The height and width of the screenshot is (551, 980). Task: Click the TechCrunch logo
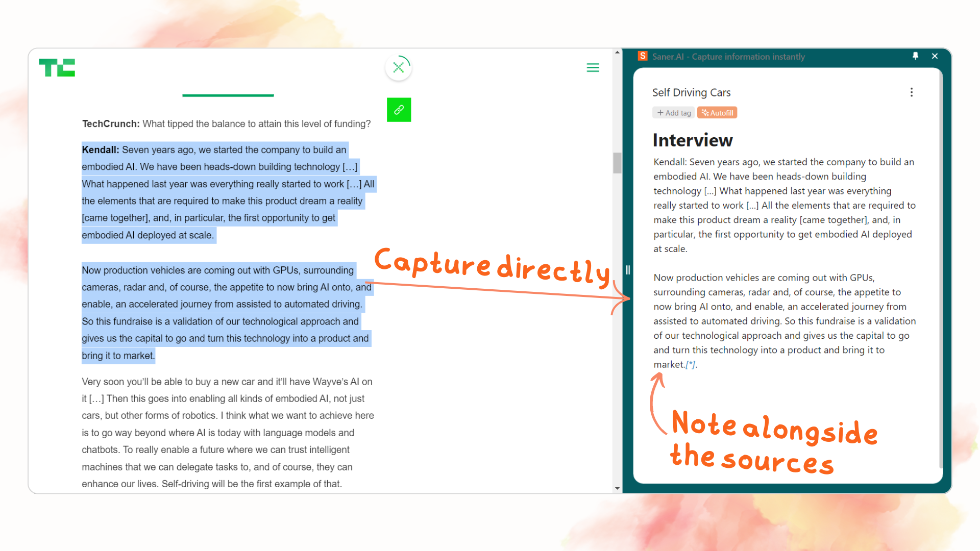(x=57, y=67)
